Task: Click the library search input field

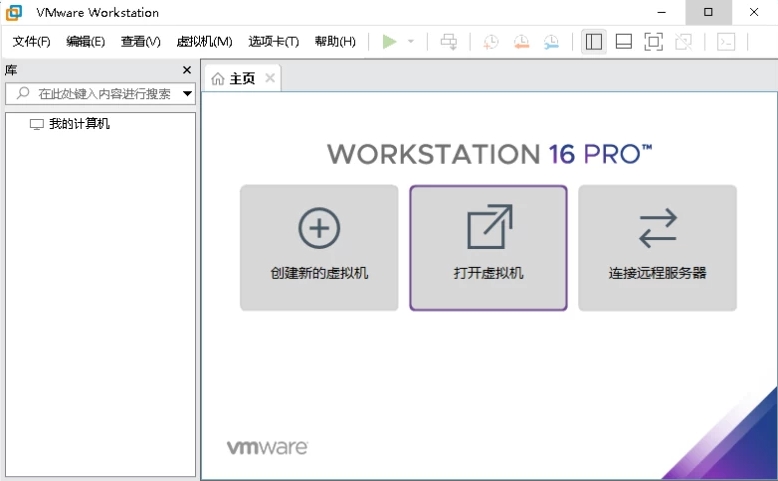Action: tap(100, 93)
